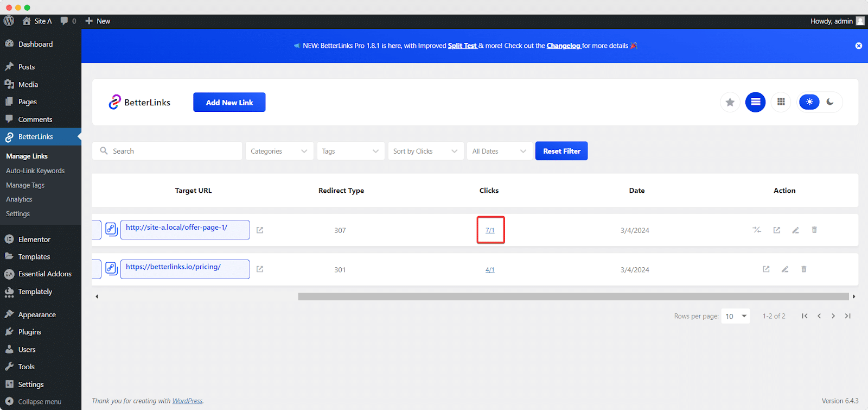This screenshot has width=868, height=410.
Task: Delete the offer-page-1 link with trash icon
Action: [x=814, y=230]
